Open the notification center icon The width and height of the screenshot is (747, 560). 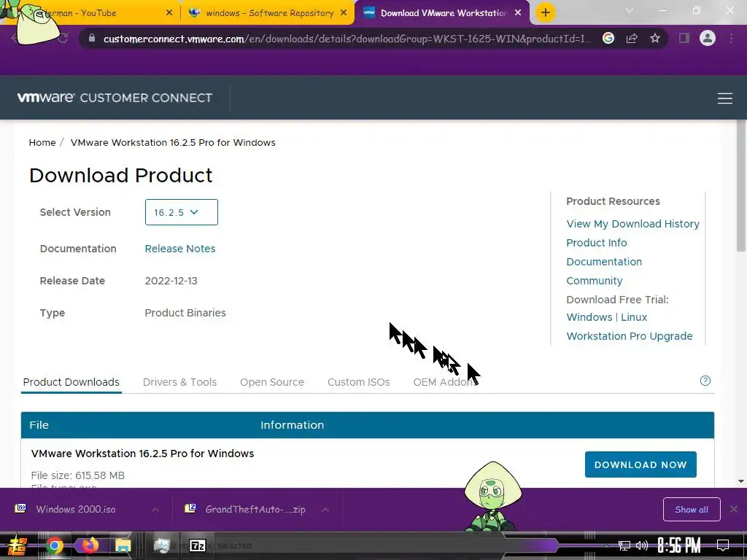(x=723, y=545)
